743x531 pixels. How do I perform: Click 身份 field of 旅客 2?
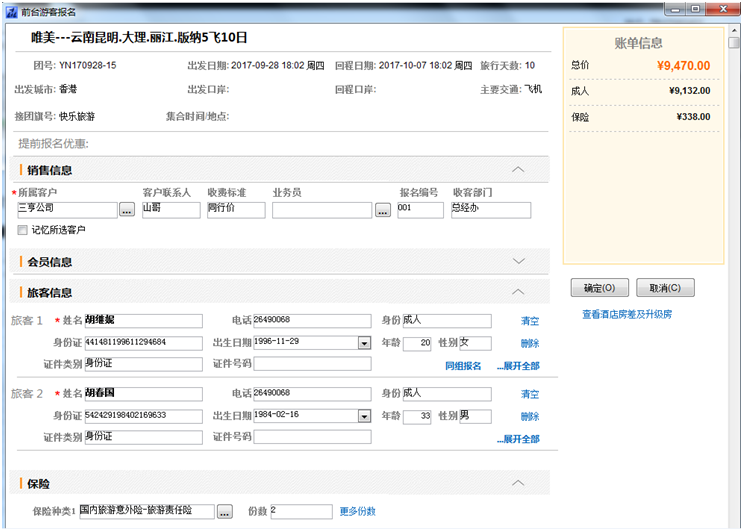[x=447, y=394]
